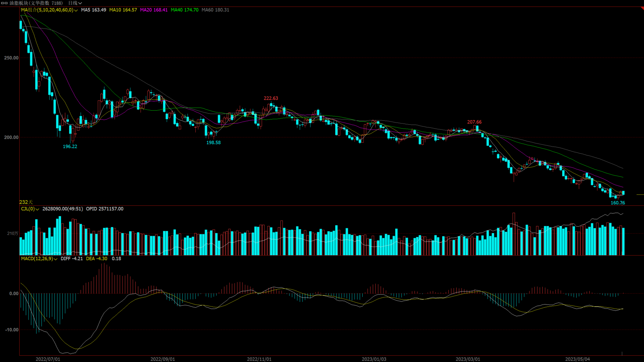Click the chain link icon at top-left
The height and width of the screenshot is (362, 644).
tap(4, 3)
